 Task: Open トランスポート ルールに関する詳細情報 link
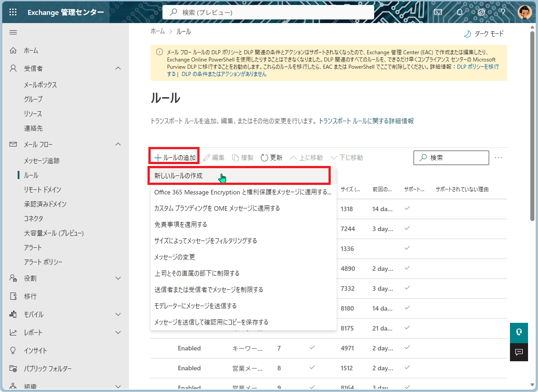point(366,121)
